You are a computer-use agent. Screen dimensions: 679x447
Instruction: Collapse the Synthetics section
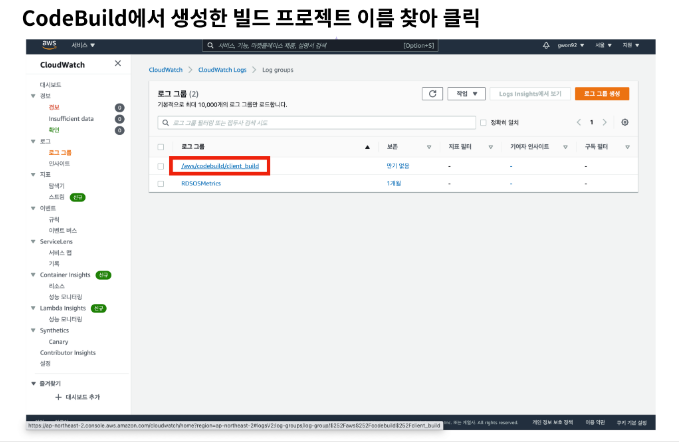[x=33, y=330]
